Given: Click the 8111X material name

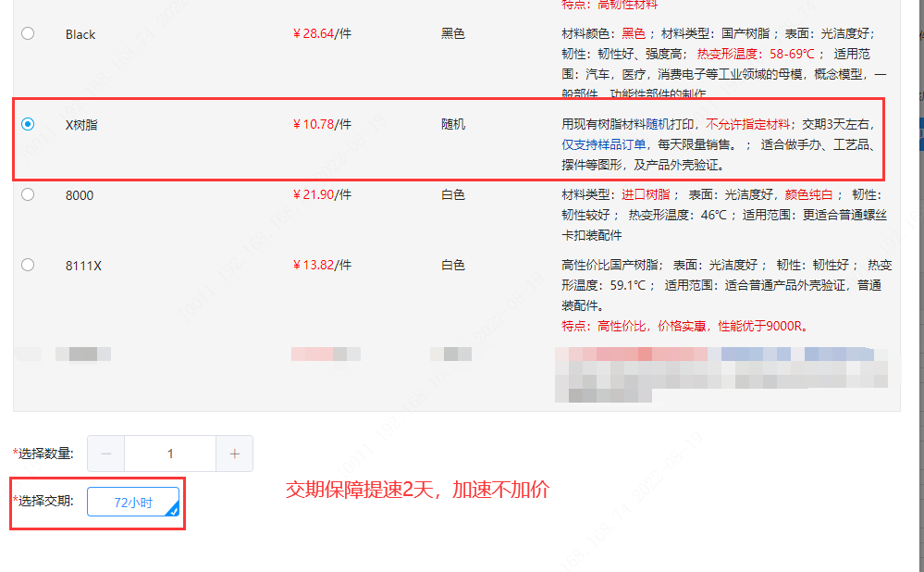Looking at the screenshot, I should (83, 266).
